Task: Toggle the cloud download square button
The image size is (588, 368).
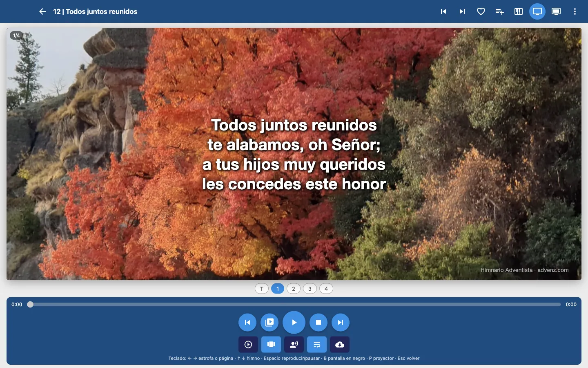Action: 340,344
